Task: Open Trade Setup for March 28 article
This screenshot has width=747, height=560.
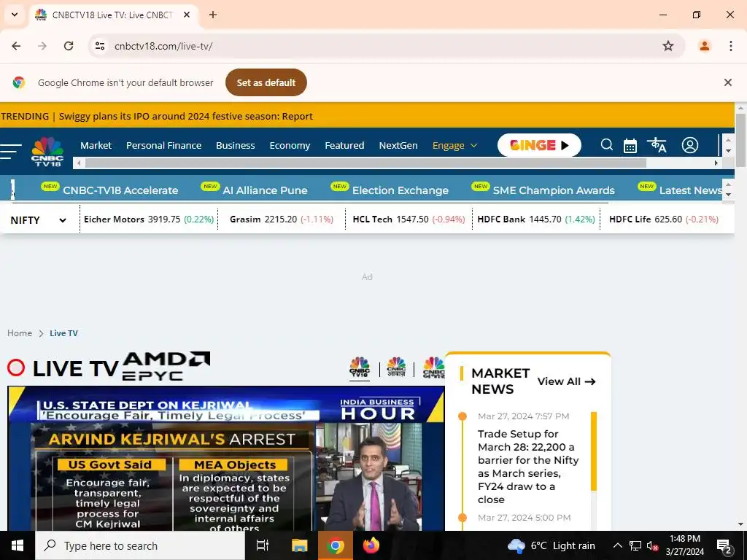Action: [x=528, y=467]
